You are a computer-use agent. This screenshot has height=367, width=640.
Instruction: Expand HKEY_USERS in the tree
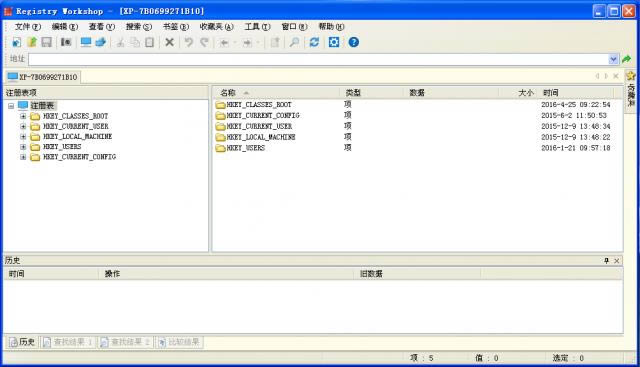pos(23,147)
